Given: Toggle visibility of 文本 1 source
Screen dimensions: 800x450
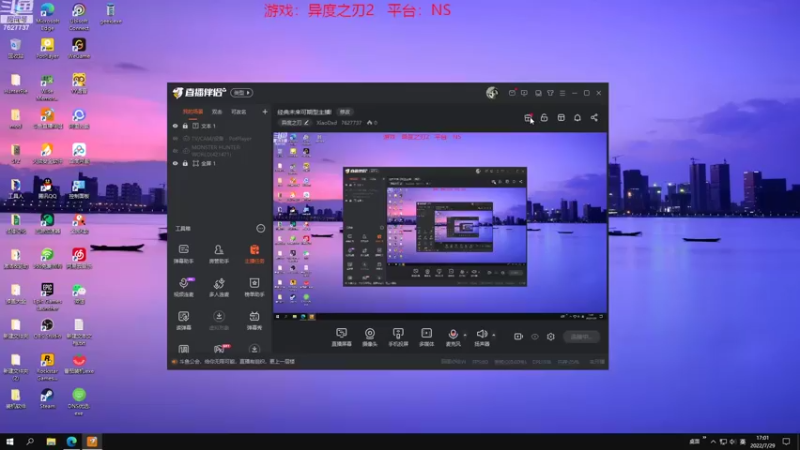Looking at the screenshot, I should 175,126.
